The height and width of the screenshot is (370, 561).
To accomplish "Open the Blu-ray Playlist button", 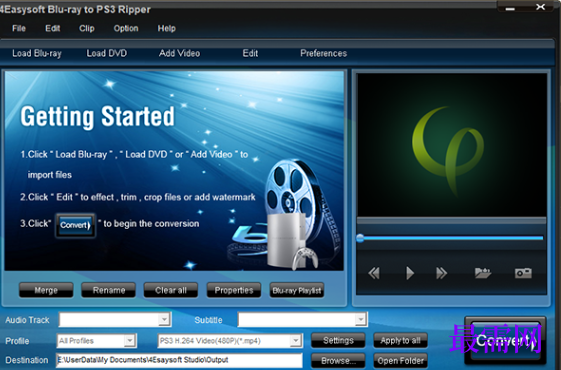I will coord(297,290).
